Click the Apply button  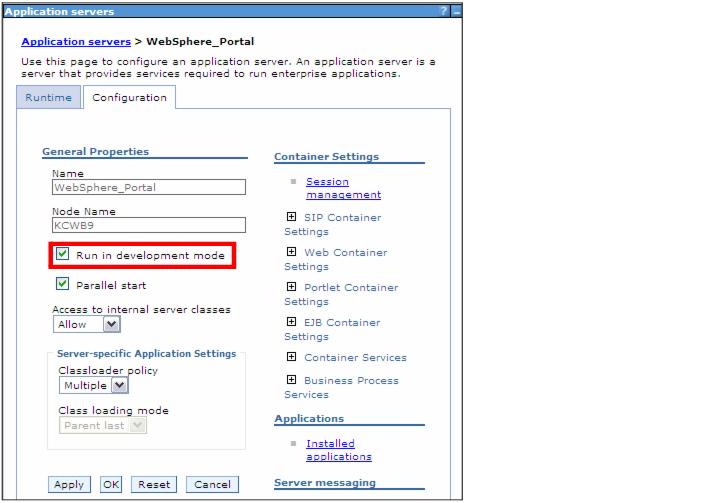[69, 484]
